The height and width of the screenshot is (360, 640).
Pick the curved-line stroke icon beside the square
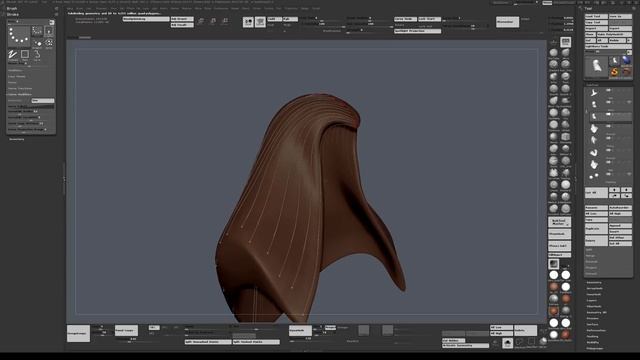pyautogui.click(x=37, y=55)
